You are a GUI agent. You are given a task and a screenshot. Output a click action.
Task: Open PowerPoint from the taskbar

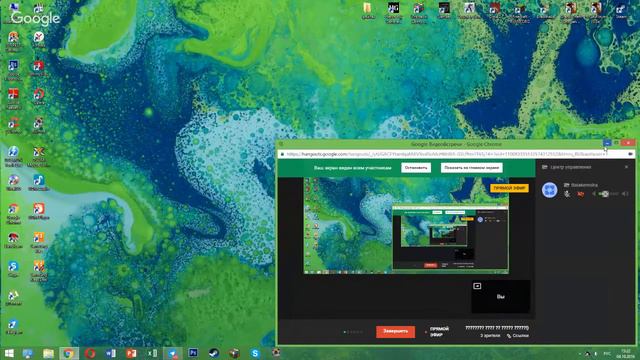pos(131,353)
